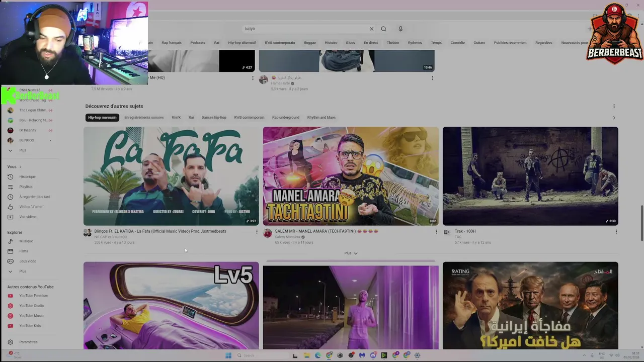Screen dimensions: 644x362
Task: Start voice search with the microphone icon
Action: pyautogui.click(x=400, y=29)
